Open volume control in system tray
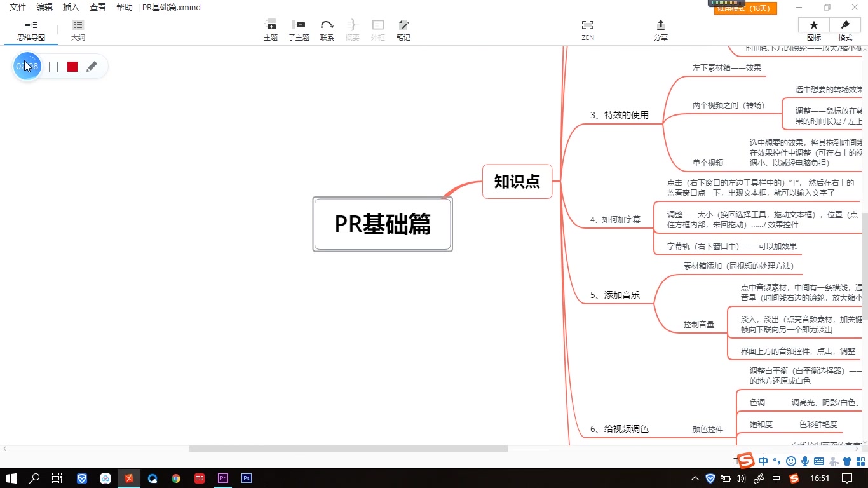The image size is (868, 488). [741, 478]
